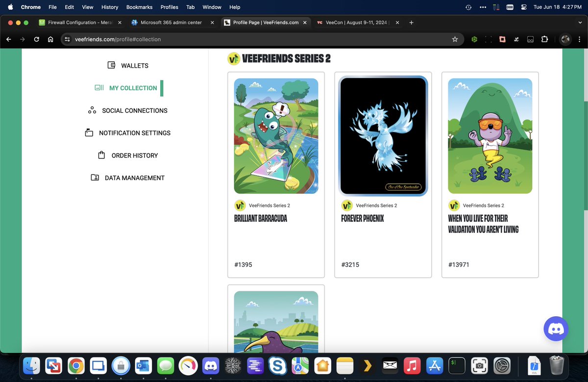Click VeeFriends logo above Brilliant Barracuda title
Viewport: 588px width, 382px height.
240,205
